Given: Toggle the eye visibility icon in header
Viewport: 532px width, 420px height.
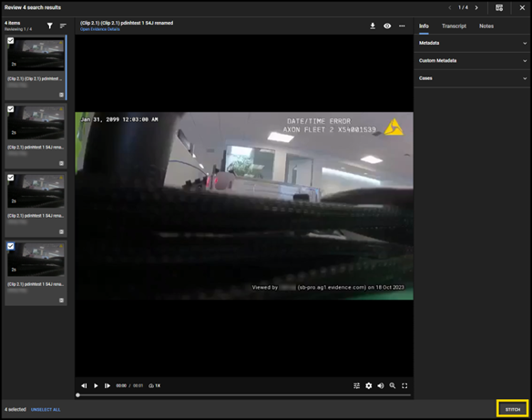Looking at the screenshot, I should [387, 26].
